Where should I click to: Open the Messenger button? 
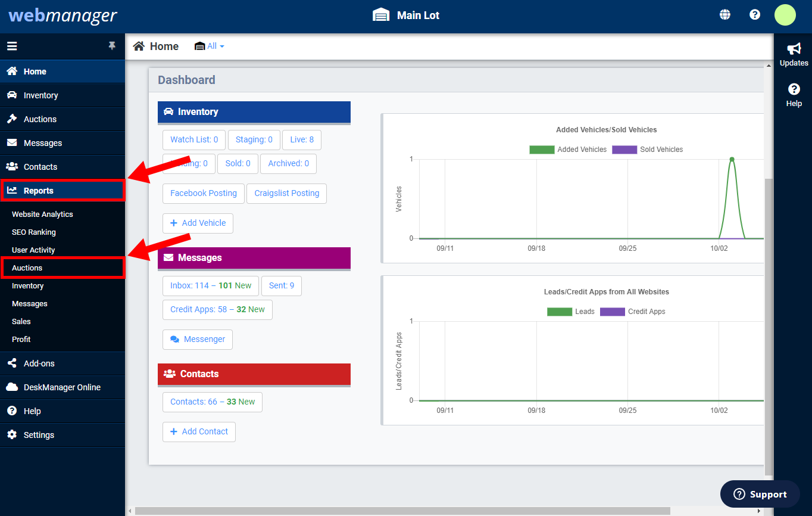(198, 339)
